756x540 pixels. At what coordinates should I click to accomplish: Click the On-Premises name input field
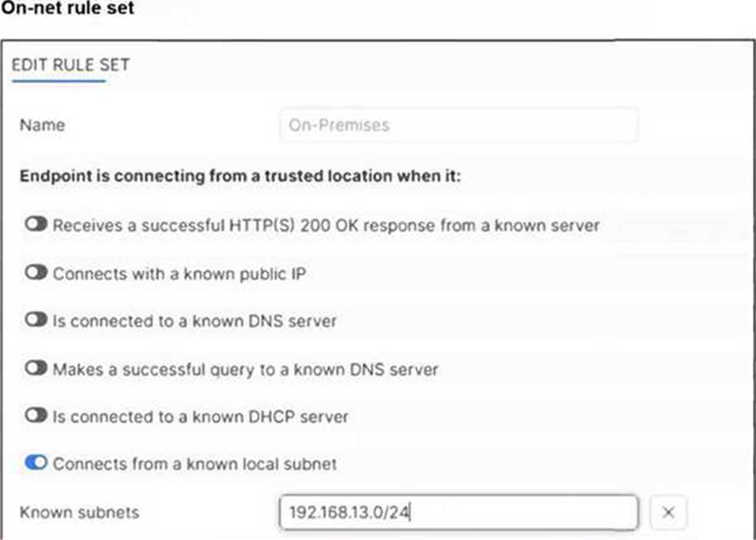457,125
